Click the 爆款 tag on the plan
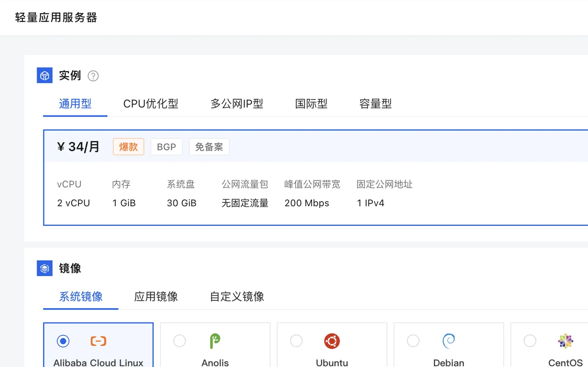This screenshot has height=367, width=588. (129, 147)
